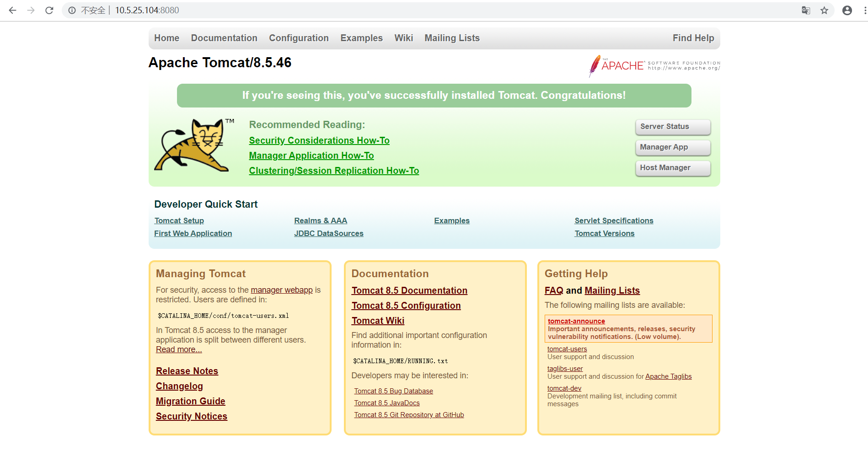Open the translate page icon
Image resolution: width=868 pixels, height=451 pixels.
[806, 10]
